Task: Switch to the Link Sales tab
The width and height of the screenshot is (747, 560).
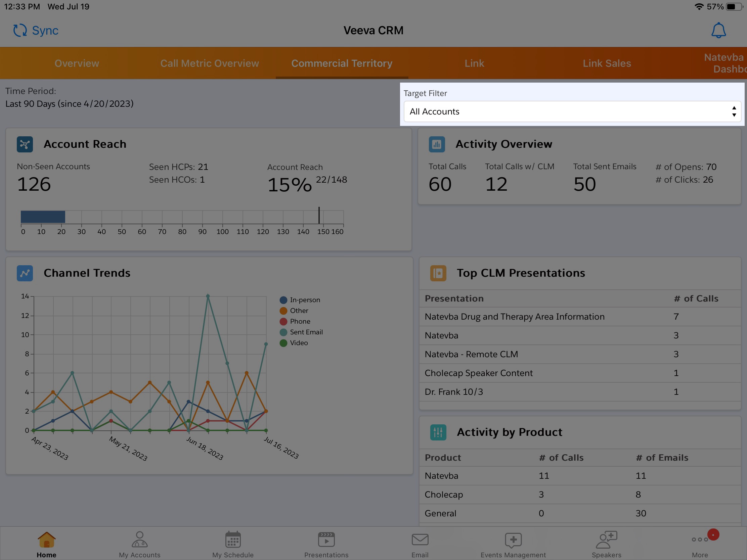Action: tap(607, 63)
